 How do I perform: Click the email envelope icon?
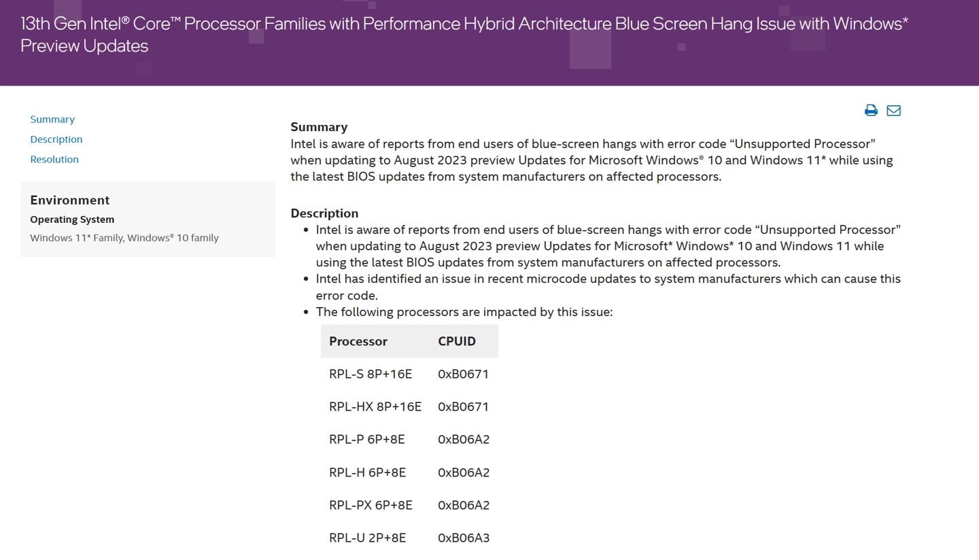[x=893, y=110]
